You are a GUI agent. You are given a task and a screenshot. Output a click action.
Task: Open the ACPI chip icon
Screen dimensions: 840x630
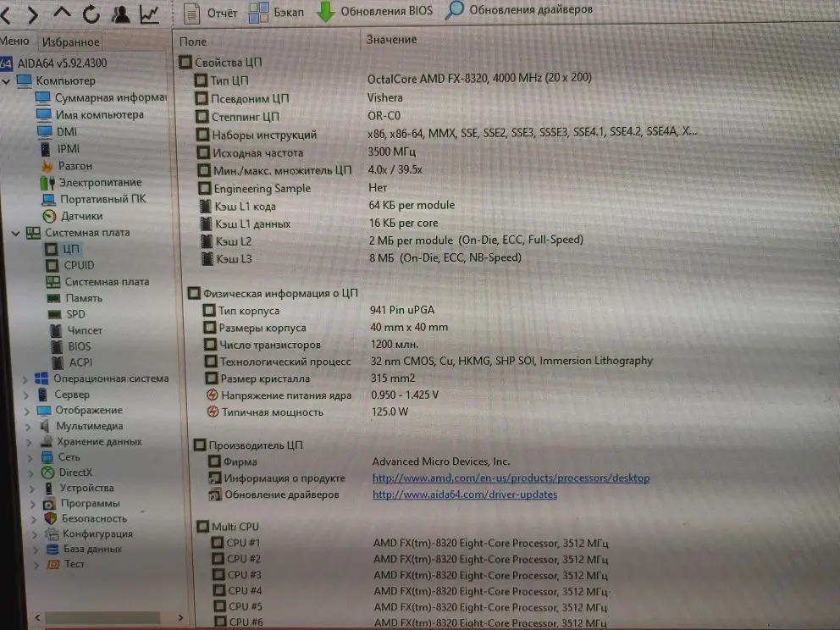(58, 362)
